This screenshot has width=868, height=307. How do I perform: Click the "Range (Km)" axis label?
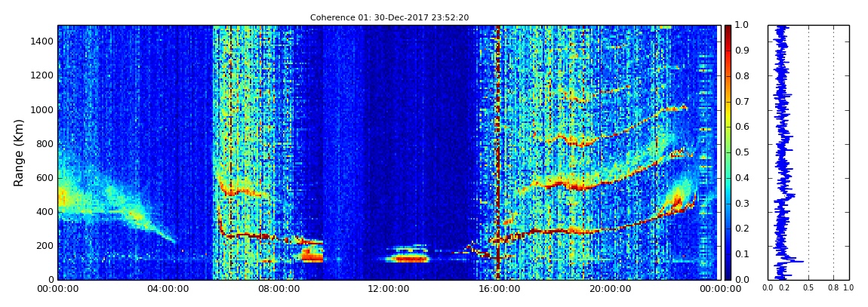point(18,152)
